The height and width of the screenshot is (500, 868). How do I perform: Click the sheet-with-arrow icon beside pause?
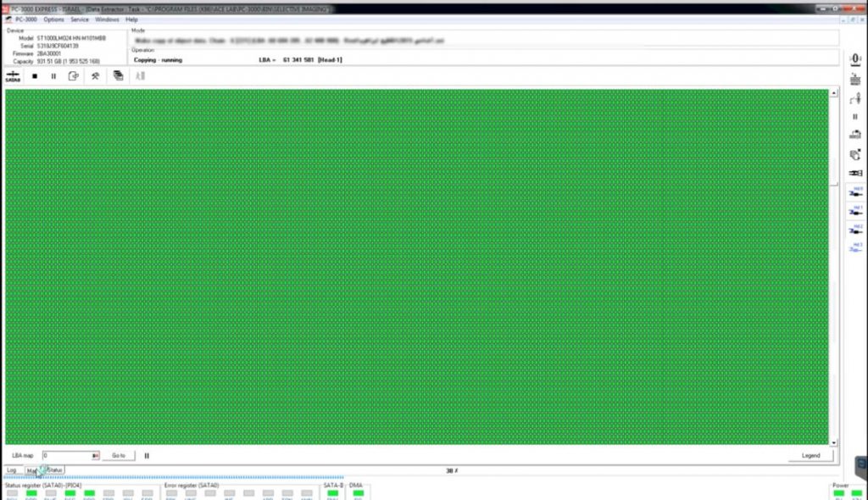tap(74, 76)
